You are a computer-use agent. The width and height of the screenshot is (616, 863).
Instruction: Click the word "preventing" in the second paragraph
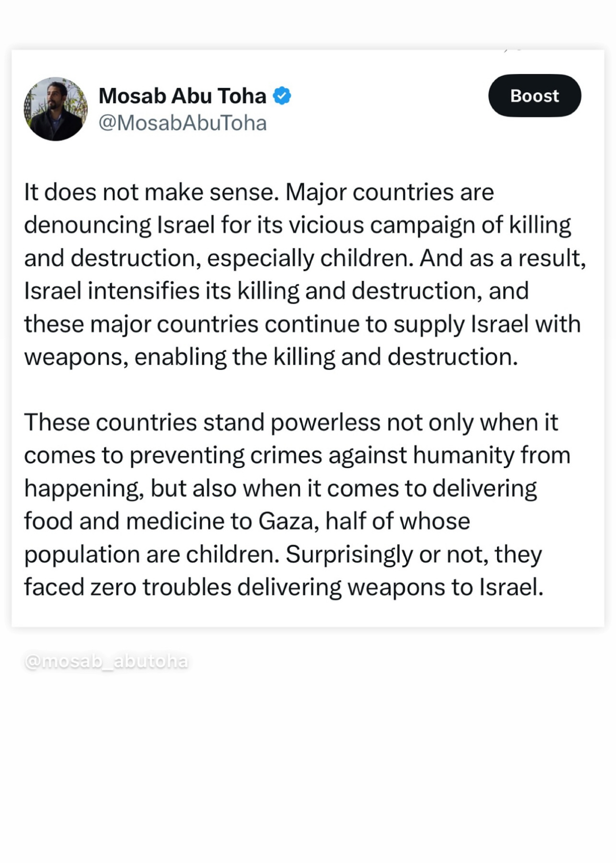click(x=187, y=455)
